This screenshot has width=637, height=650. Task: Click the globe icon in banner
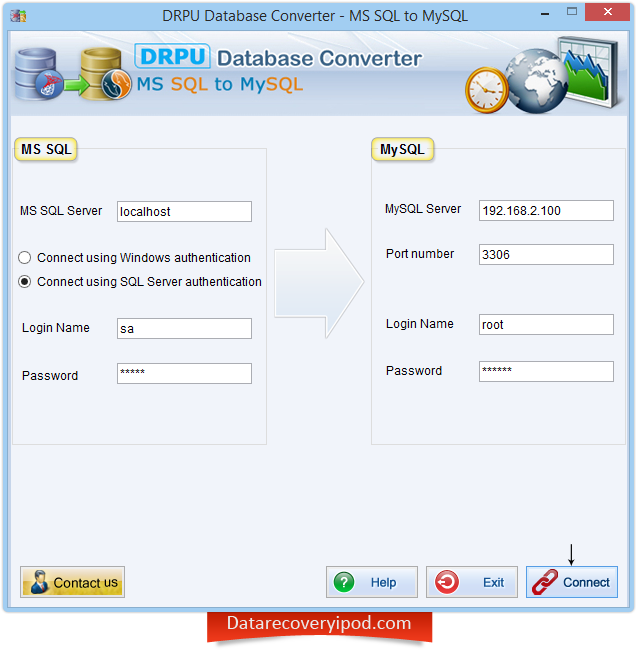tap(537, 81)
